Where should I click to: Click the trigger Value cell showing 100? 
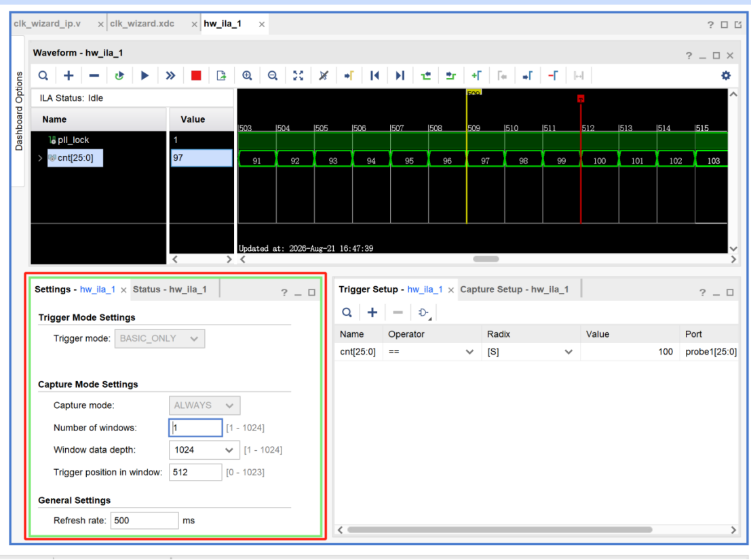(x=629, y=352)
